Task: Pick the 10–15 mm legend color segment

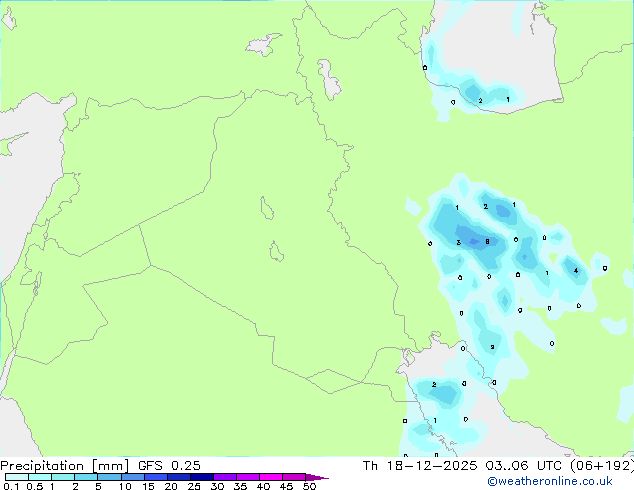Action: [x=133, y=477]
